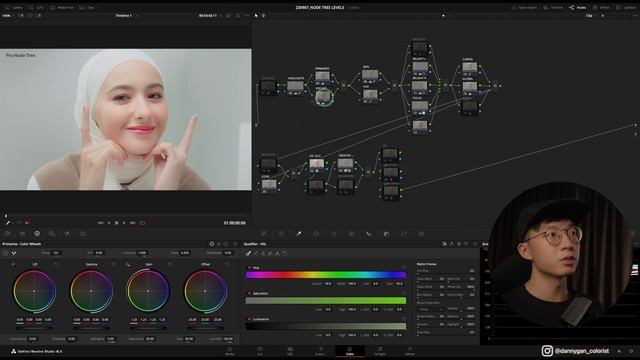Open the Power Window palette
The image size is (640, 360).
pyautogui.click(x=316, y=233)
